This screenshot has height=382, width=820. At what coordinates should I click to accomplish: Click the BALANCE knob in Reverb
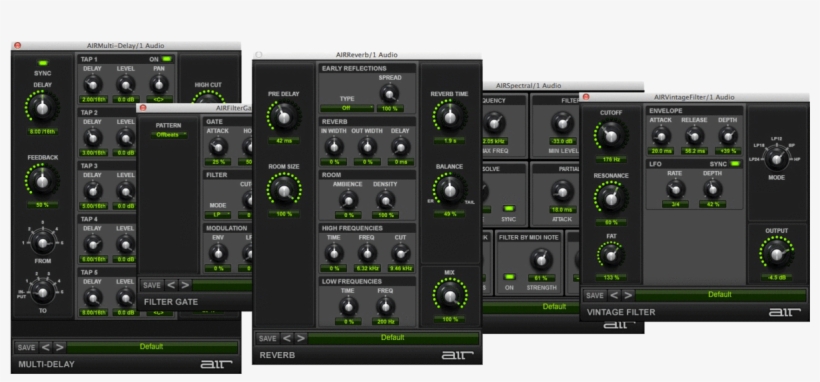point(449,190)
